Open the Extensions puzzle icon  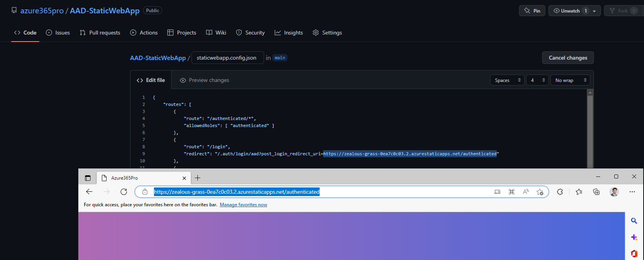560,192
